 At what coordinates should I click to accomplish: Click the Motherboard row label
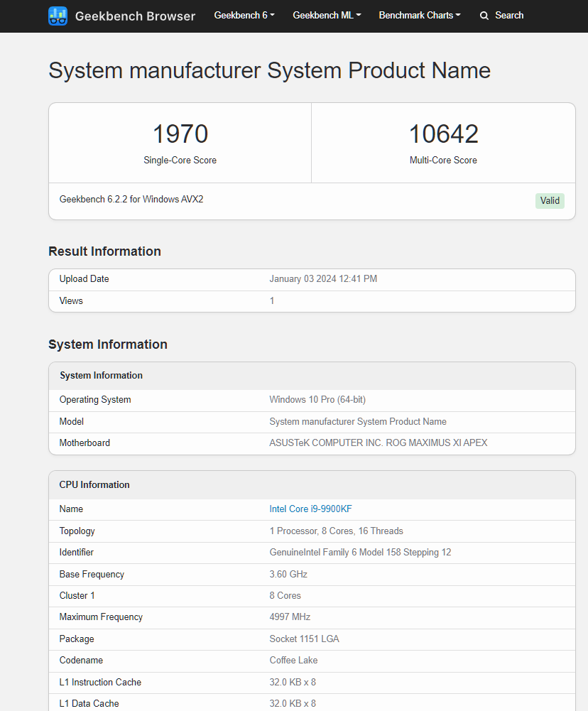(85, 443)
